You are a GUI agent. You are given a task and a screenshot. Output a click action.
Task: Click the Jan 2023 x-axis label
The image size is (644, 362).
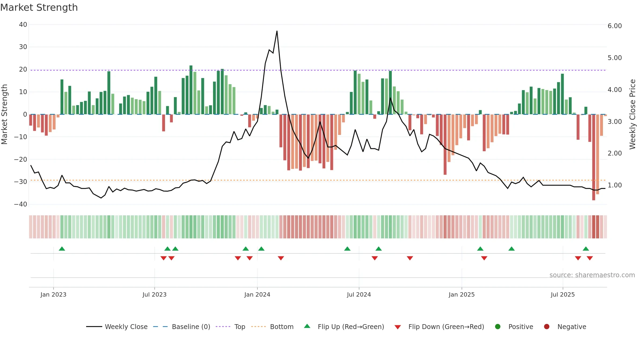point(53,294)
